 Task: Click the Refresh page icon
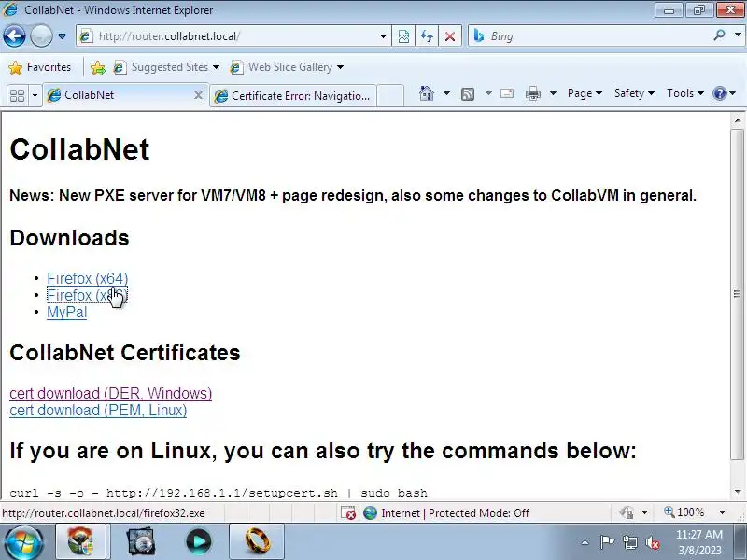tap(427, 36)
